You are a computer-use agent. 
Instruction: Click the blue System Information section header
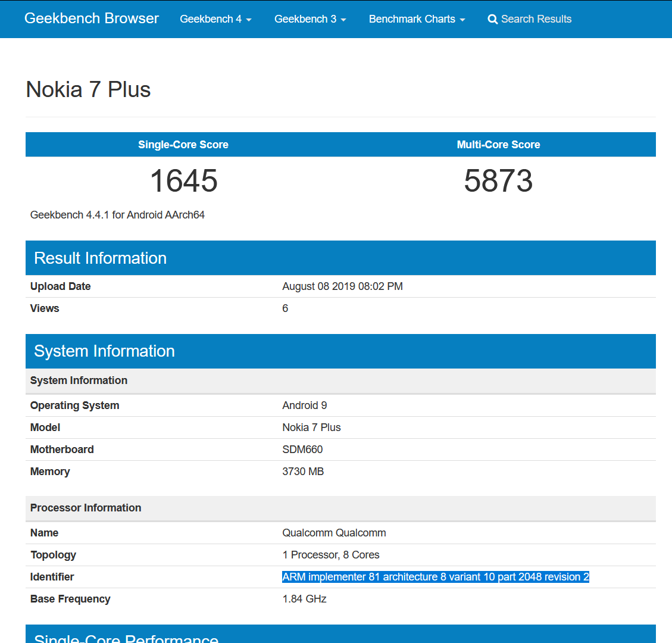point(340,351)
